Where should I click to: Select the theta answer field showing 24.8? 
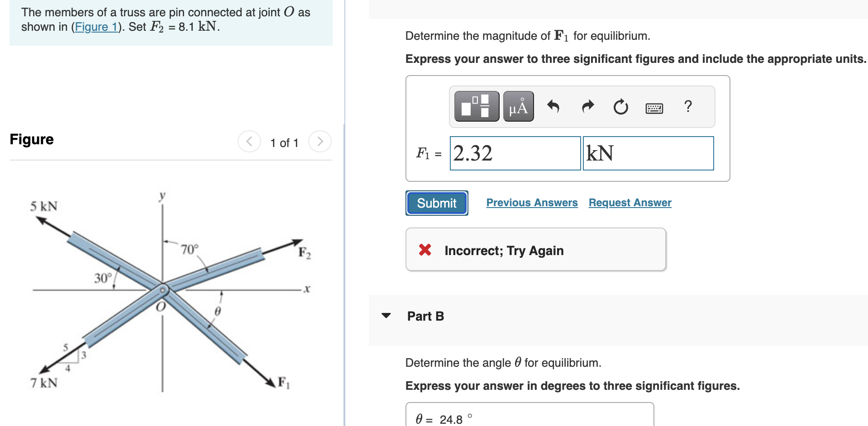(x=451, y=418)
